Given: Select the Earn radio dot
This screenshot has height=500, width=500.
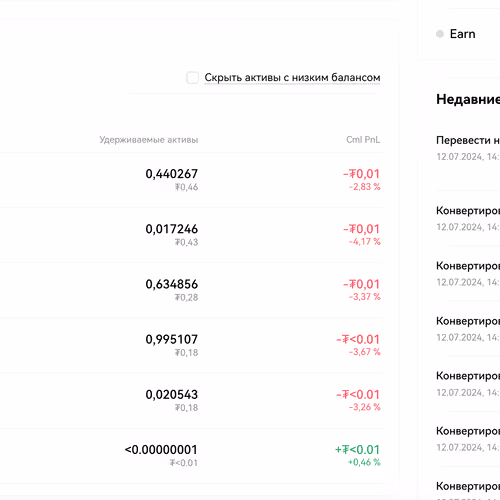Looking at the screenshot, I should pos(440,34).
